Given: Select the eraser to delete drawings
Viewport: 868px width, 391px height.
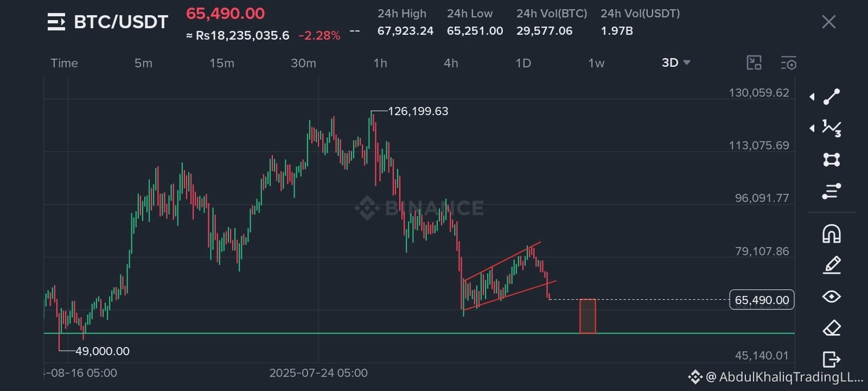Looking at the screenshot, I should [x=832, y=328].
